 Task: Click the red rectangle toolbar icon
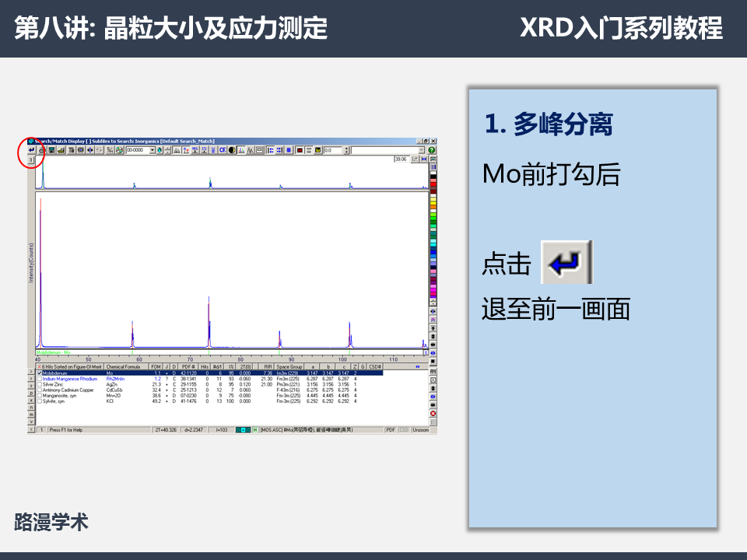pos(300,150)
